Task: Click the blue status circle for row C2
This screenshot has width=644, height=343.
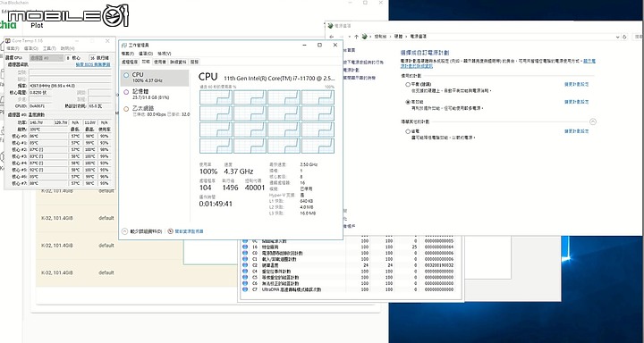Action: coord(245,265)
